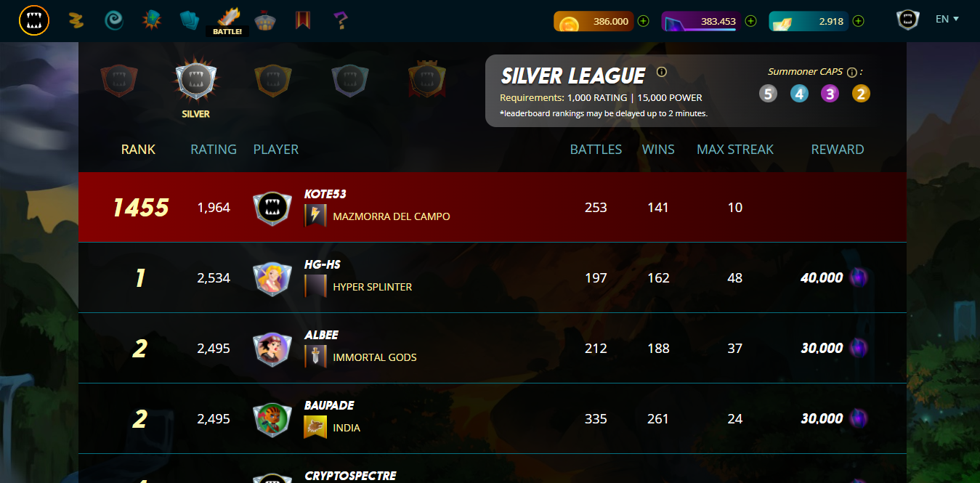Open the profile avatar menu

coord(907,20)
